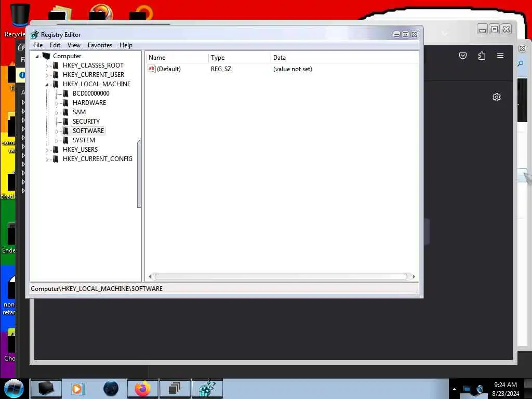Select the HKEY_LOCAL_MACHINE label
532x399 pixels.
coord(96,84)
